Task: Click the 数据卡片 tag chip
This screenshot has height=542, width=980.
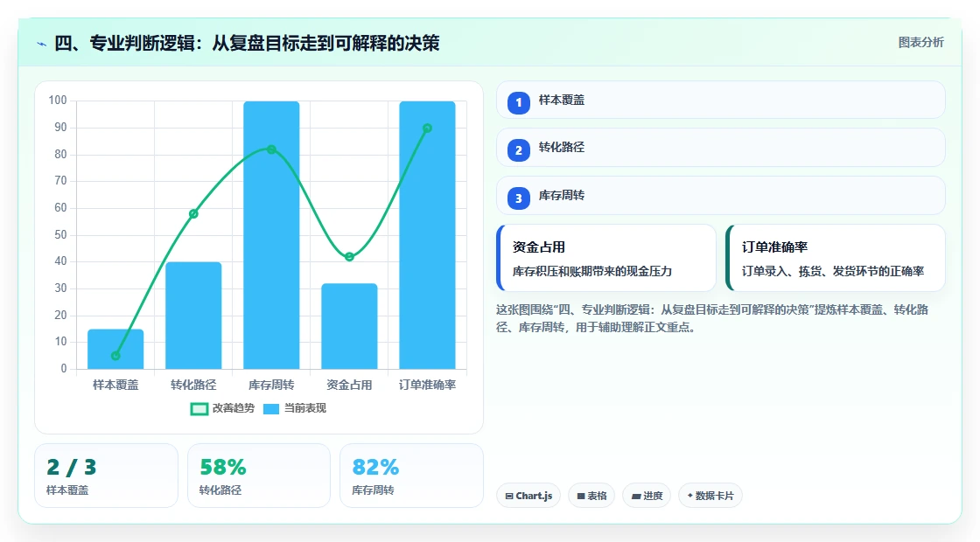Action: 710,496
